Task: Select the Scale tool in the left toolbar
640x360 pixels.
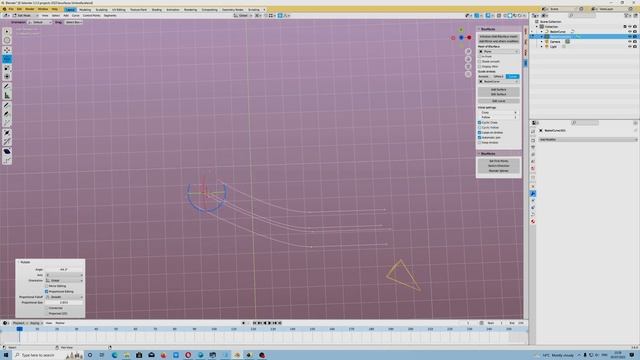Action: coord(7,68)
